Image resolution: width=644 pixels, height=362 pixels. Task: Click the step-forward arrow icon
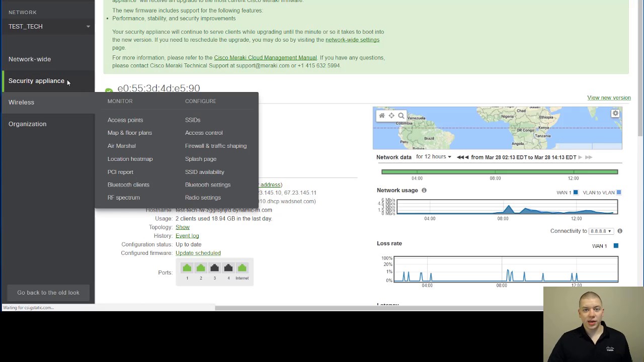click(x=580, y=157)
